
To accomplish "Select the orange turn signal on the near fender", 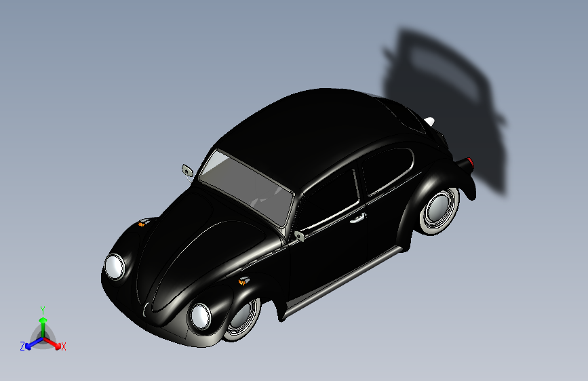I will [x=243, y=281].
